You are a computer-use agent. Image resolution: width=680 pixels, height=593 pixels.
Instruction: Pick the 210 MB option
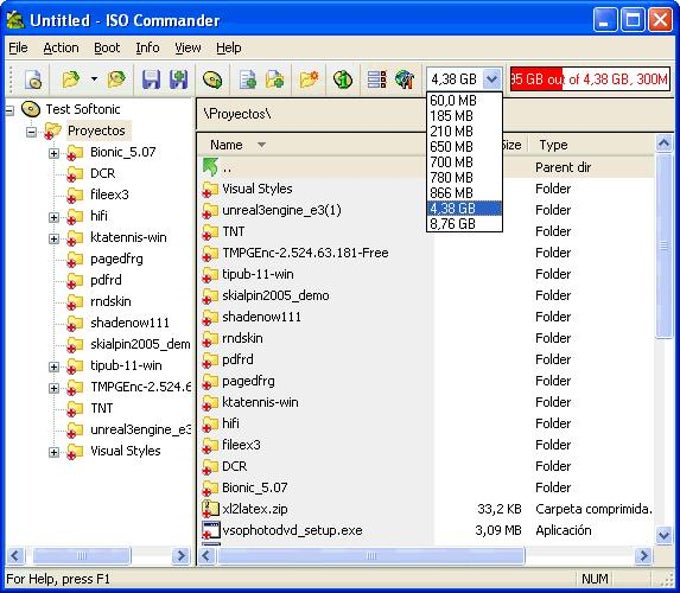click(x=464, y=131)
